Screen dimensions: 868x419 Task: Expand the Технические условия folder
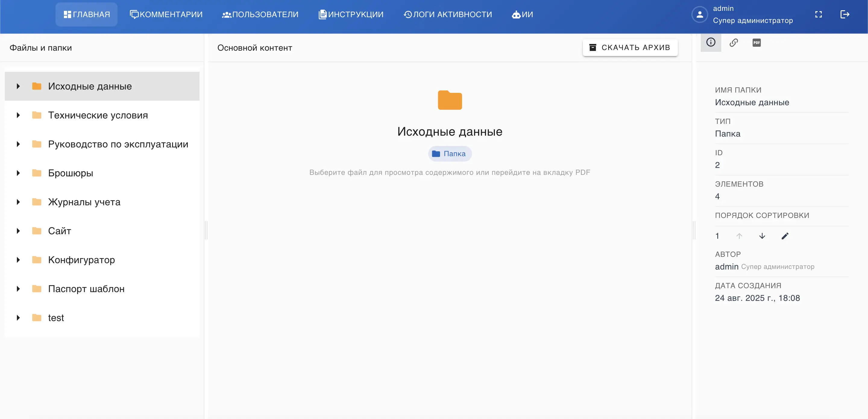coord(18,115)
